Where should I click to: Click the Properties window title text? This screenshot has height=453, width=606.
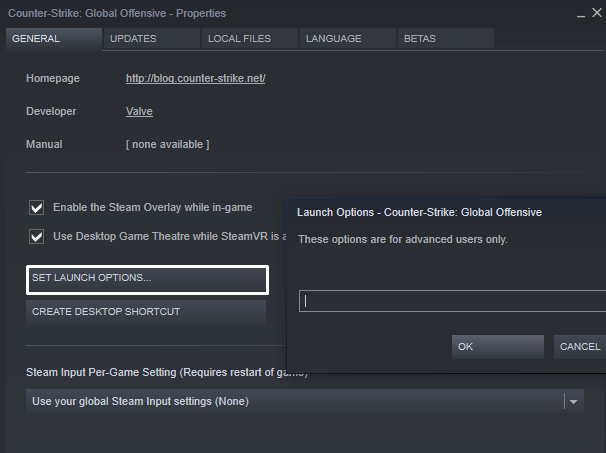(117, 13)
